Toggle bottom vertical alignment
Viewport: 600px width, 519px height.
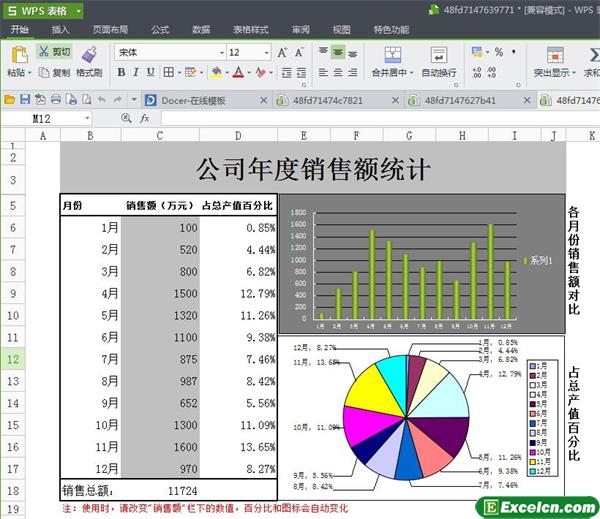[x=352, y=52]
